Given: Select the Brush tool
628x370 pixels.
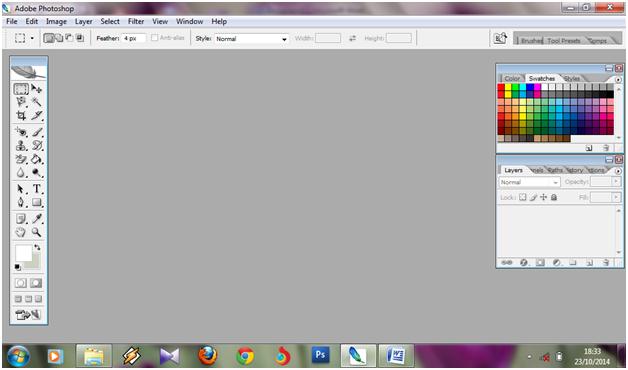Looking at the screenshot, I should tap(36, 132).
